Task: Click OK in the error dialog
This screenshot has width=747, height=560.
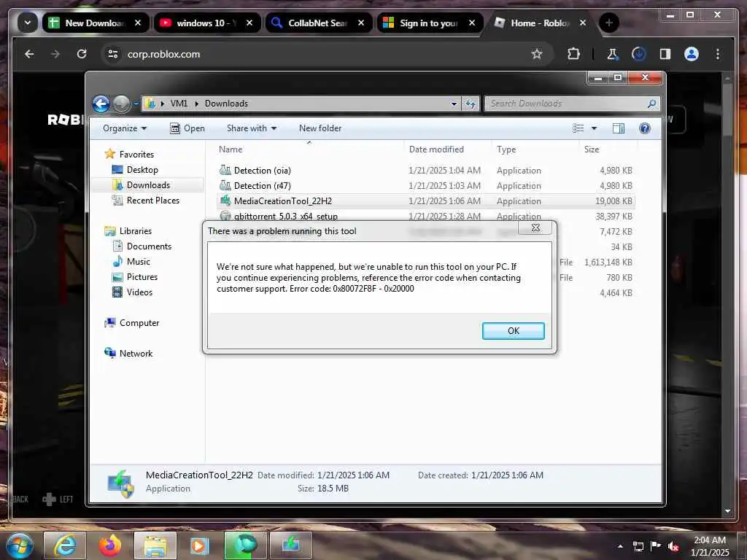Action: [513, 331]
